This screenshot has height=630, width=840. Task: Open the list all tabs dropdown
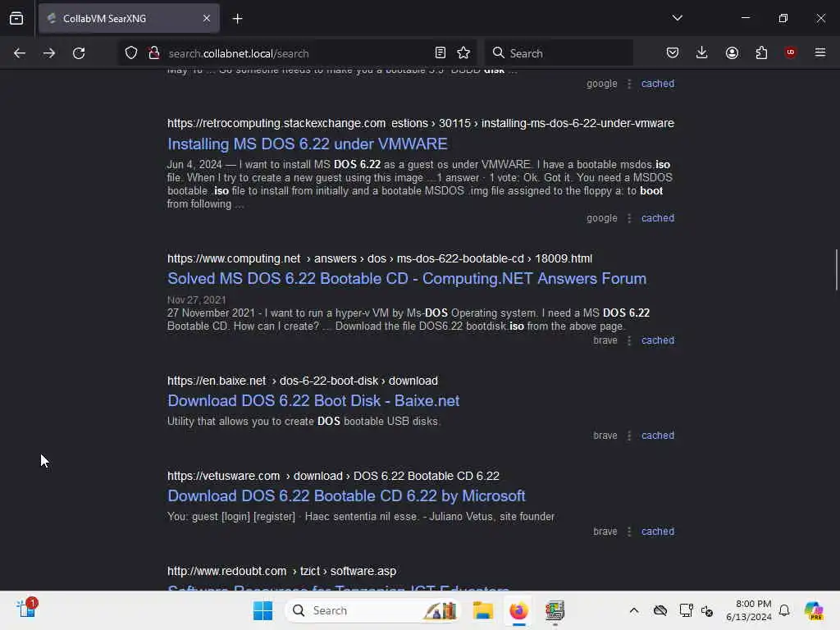tap(677, 18)
